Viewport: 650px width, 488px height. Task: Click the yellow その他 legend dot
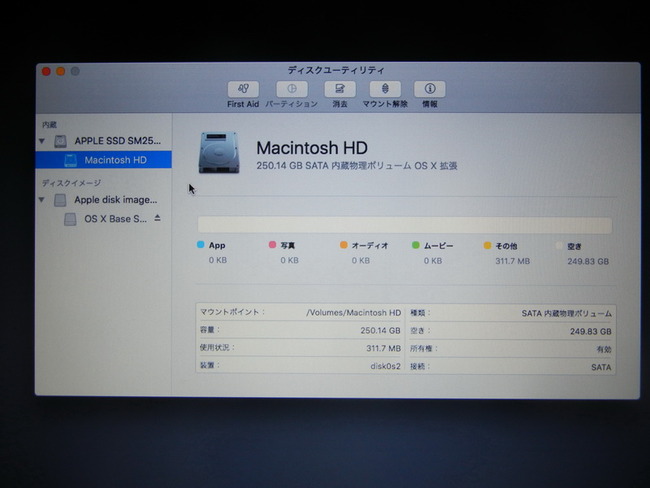coord(488,245)
